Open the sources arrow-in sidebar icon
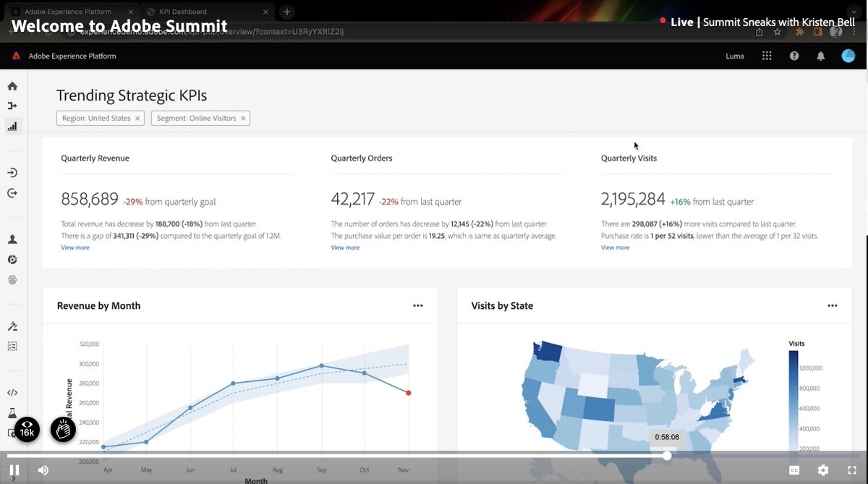 click(12, 173)
